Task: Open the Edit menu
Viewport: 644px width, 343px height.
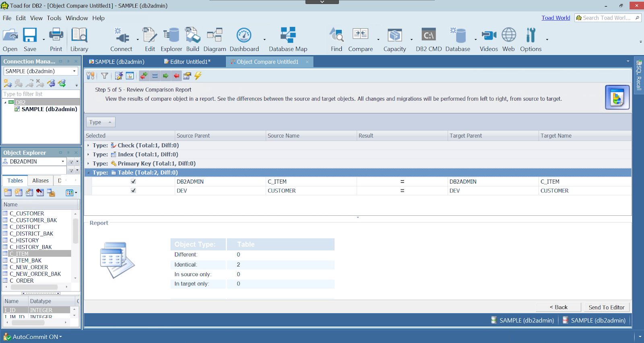Action: tap(21, 18)
